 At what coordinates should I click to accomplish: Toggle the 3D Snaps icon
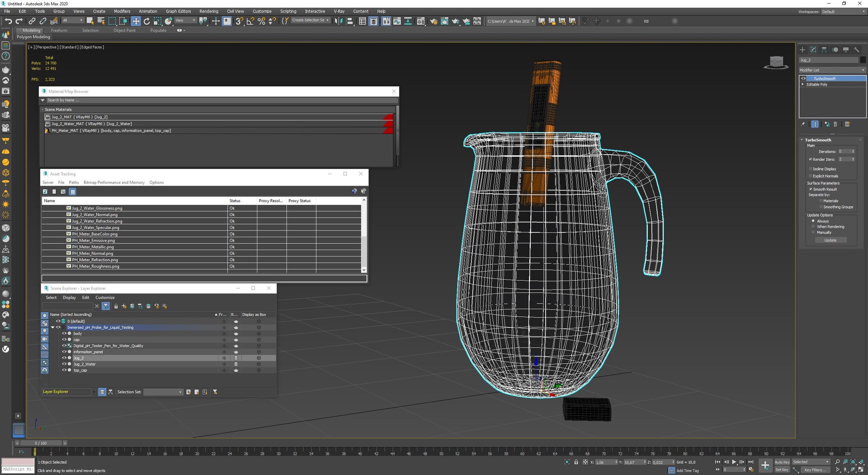(x=239, y=21)
